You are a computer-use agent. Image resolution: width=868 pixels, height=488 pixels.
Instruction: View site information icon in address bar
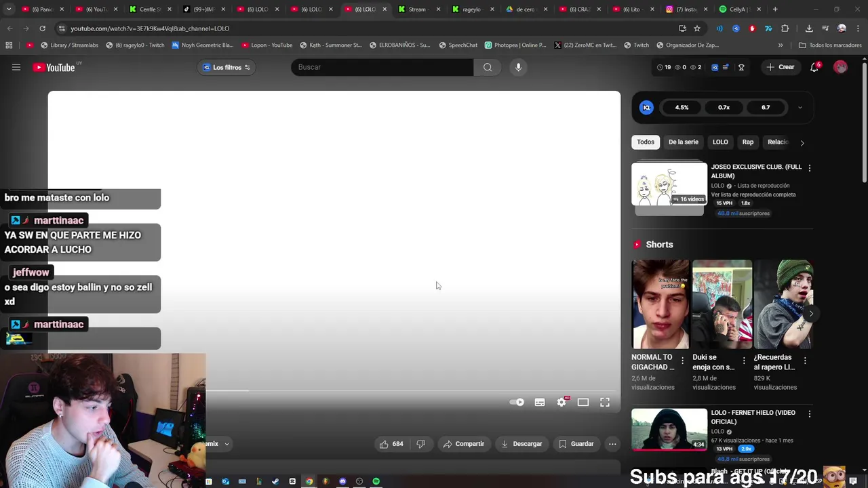[62, 28]
